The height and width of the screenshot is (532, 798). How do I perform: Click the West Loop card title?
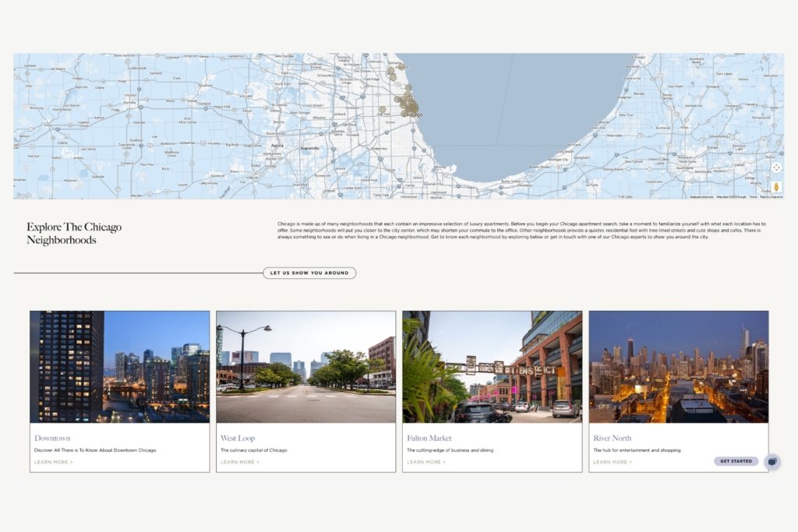click(x=238, y=438)
